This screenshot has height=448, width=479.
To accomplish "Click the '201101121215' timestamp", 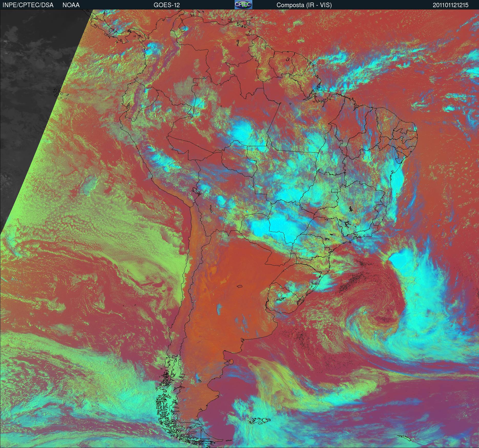I will tap(451, 5).
